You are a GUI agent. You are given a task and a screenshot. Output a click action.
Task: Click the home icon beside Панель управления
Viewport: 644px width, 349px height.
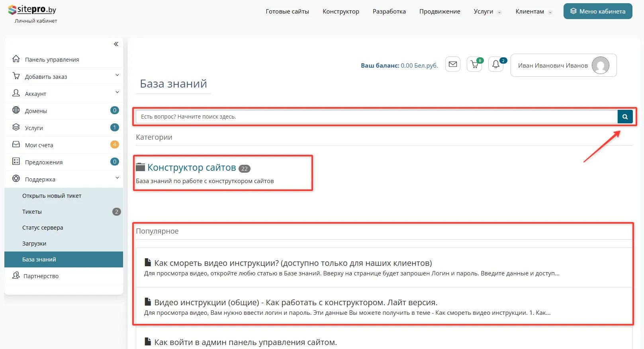point(16,59)
